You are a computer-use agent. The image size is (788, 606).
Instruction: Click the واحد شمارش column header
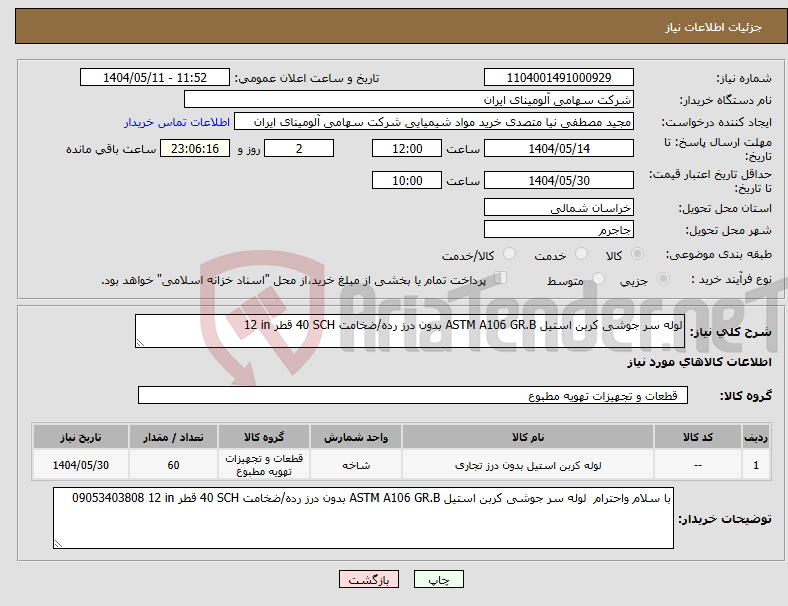click(356, 437)
